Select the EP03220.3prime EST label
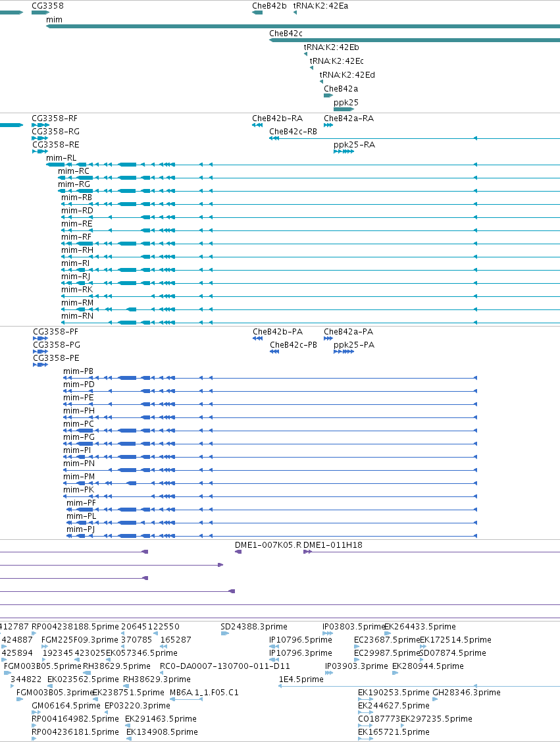560x742 pixels. (137, 706)
